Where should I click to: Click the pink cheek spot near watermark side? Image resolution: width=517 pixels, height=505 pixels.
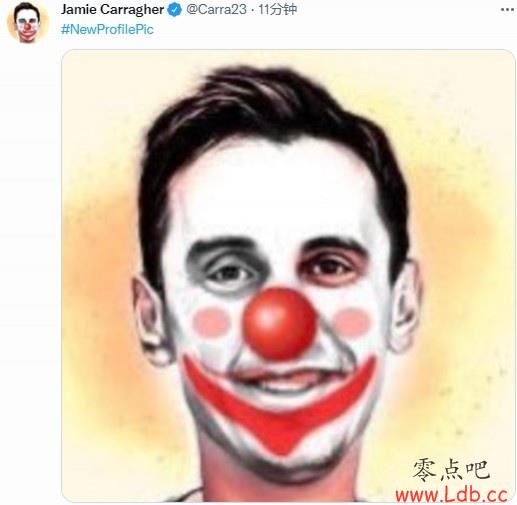click(x=352, y=322)
